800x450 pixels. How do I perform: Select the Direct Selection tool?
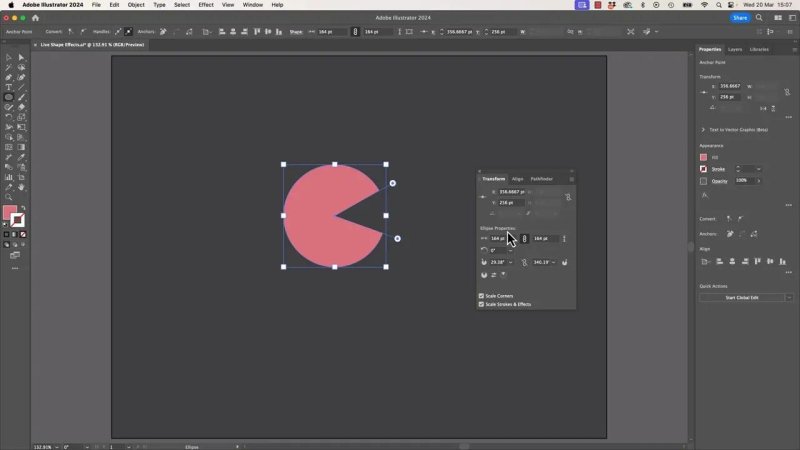pyautogui.click(x=21, y=58)
